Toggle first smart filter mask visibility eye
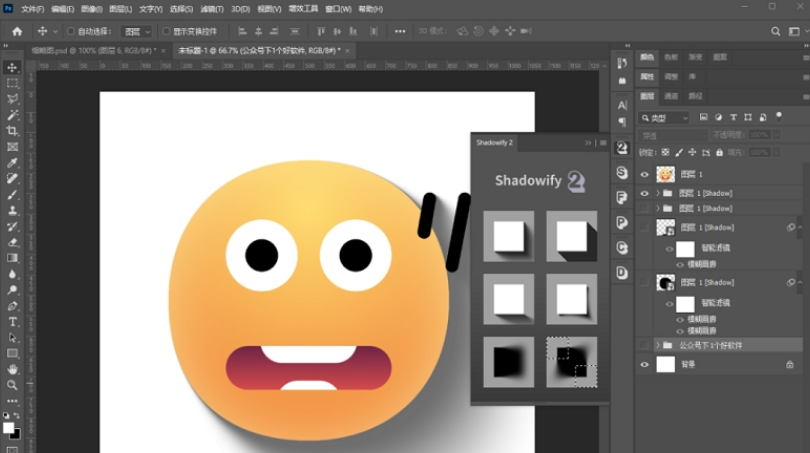Viewport: 810px width, 453px height. [669, 249]
